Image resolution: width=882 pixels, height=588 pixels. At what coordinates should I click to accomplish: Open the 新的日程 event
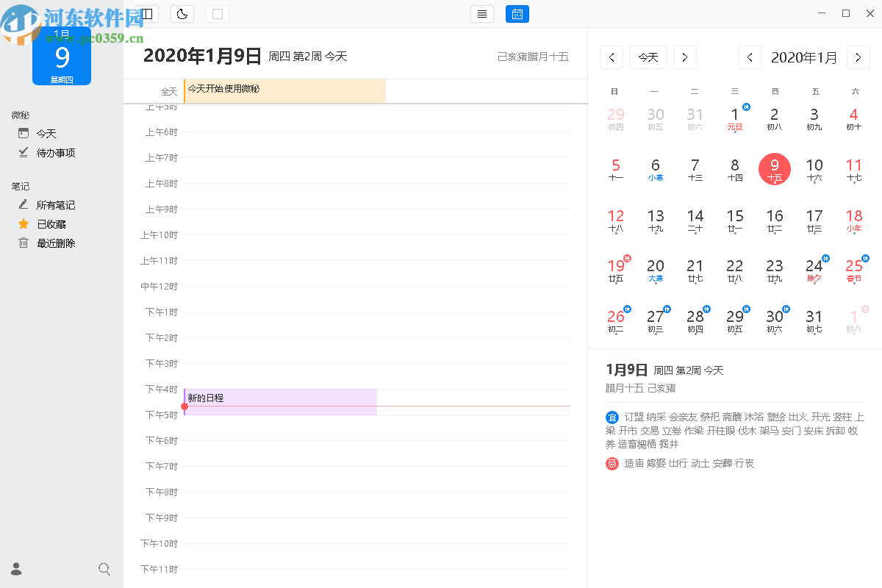tap(280, 402)
